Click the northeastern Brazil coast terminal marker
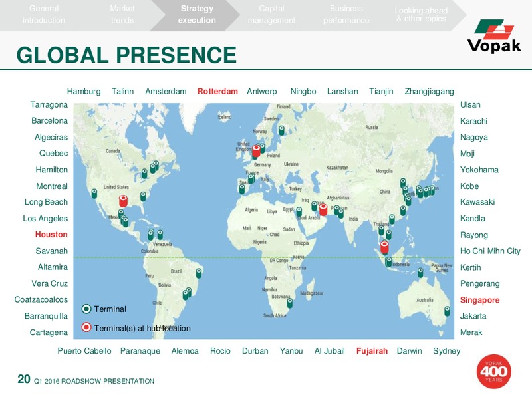 click(x=199, y=273)
